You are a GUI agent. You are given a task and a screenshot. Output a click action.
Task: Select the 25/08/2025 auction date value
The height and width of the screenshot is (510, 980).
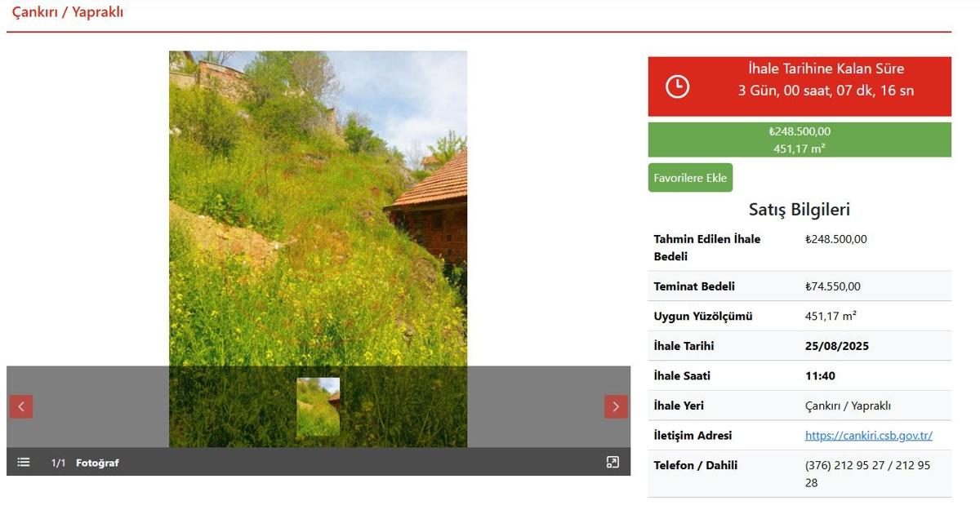tap(837, 346)
